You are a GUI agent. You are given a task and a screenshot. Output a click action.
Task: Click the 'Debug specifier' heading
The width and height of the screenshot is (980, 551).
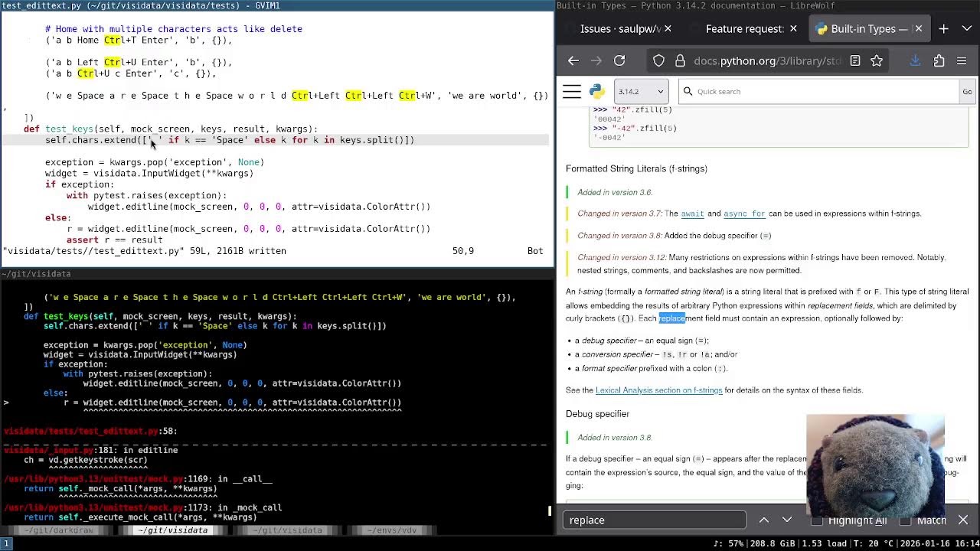[x=597, y=414]
